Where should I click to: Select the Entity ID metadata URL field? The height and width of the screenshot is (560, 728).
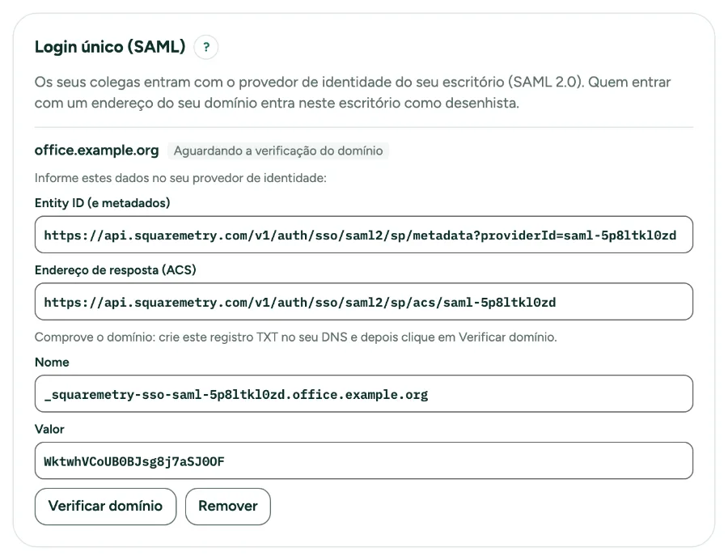pyautogui.click(x=364, y=235)
